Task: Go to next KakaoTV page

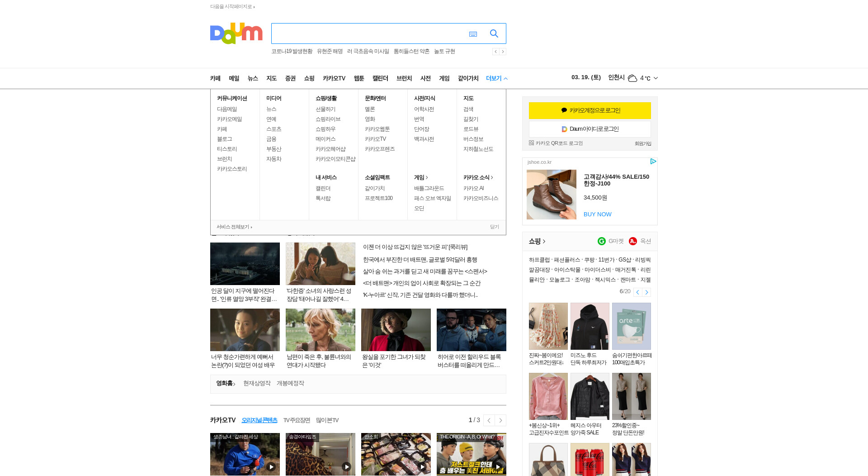Action: point(500,420)
